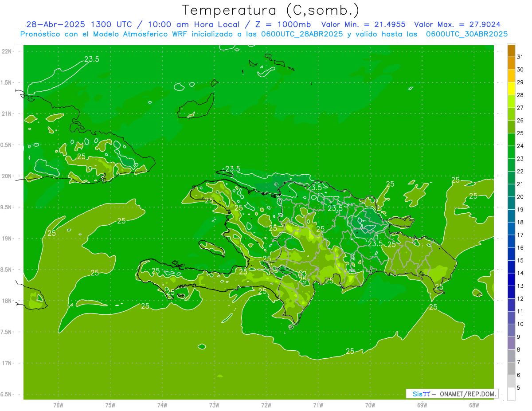Viewport: 532px width, 411px height.
Task: Click the "8.5N" latitude axis label
Action: (7, 270)
